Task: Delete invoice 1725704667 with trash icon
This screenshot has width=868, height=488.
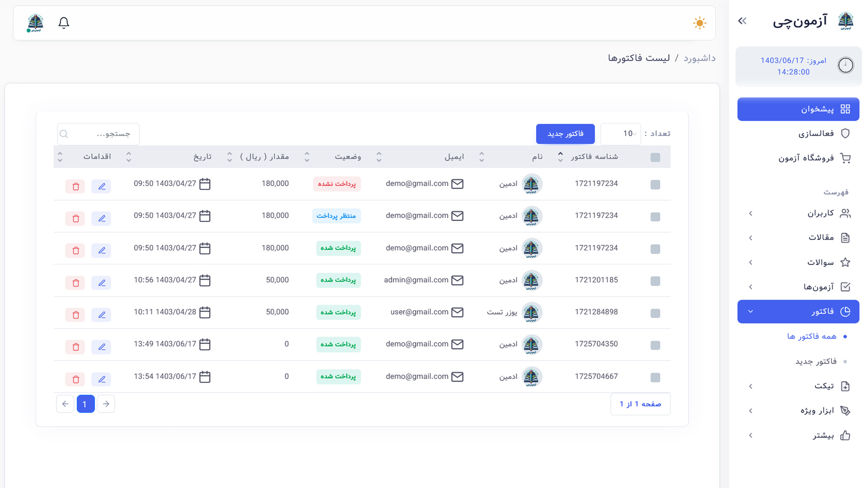Action: pos(75,379)
